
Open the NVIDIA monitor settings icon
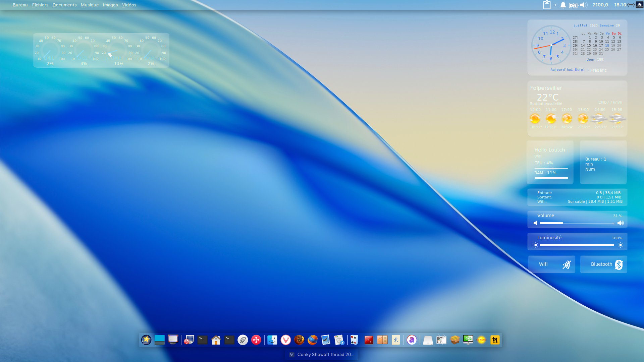[x=468, y=340]
